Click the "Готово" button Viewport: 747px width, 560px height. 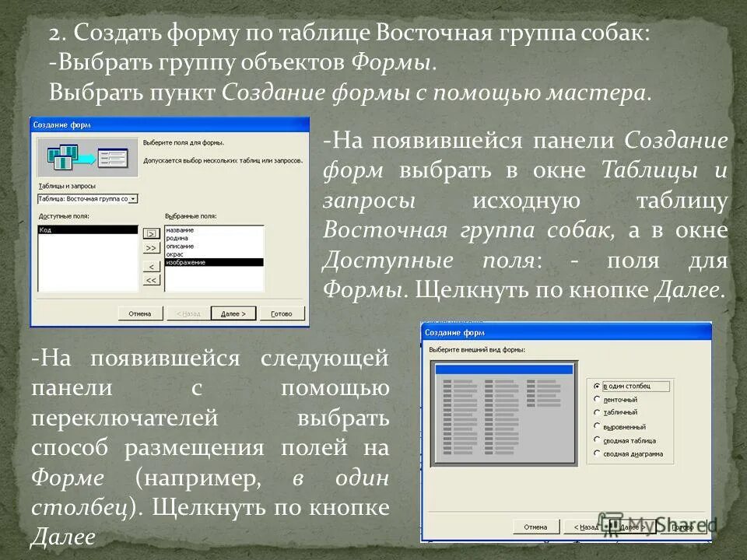pos(282,313)
